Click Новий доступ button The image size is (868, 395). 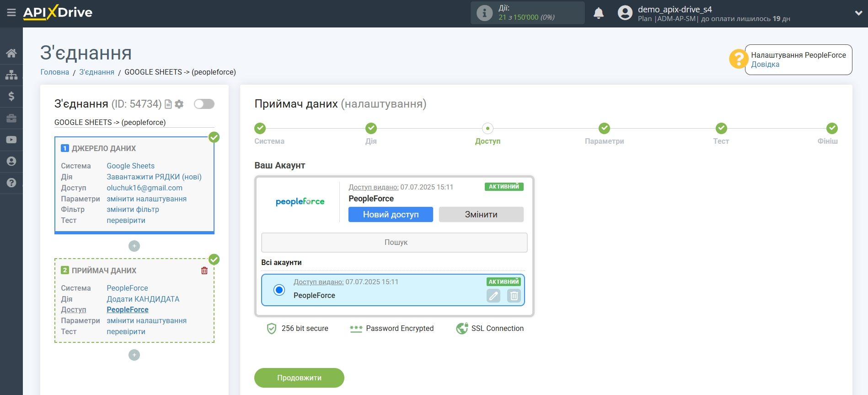tap(391, 214)
